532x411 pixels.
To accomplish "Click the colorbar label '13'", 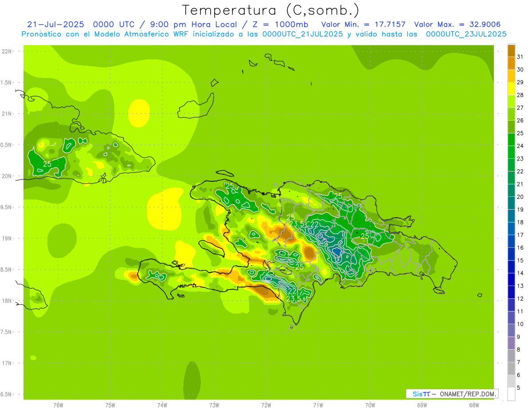I will click(x=520, y=286).
